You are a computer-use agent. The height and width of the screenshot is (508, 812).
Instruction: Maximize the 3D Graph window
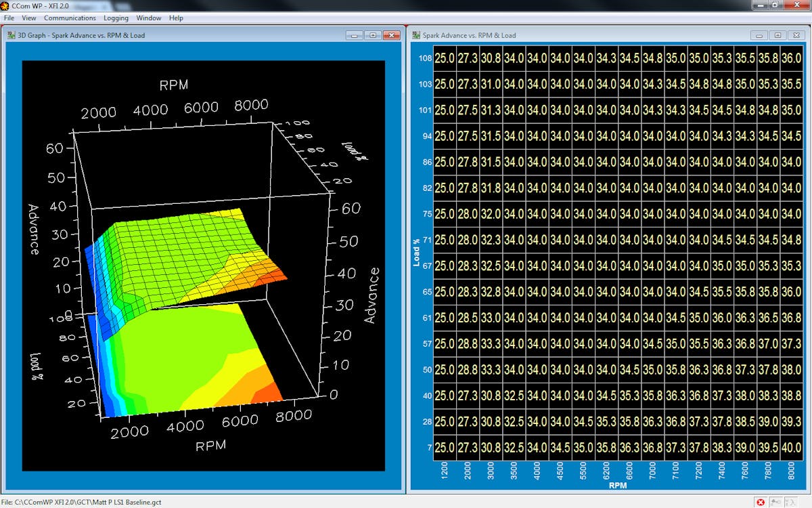coord(373,35)
